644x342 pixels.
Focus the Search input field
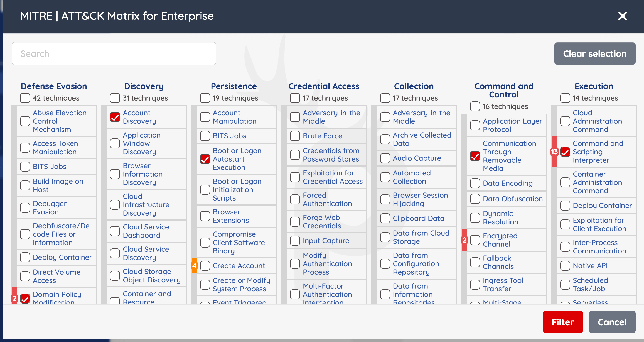pos(114,53)
